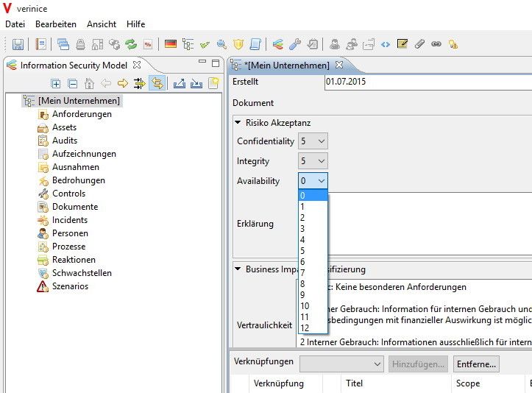Open the Ansicht menu
The image size is (532, 393).
(102, 24)
